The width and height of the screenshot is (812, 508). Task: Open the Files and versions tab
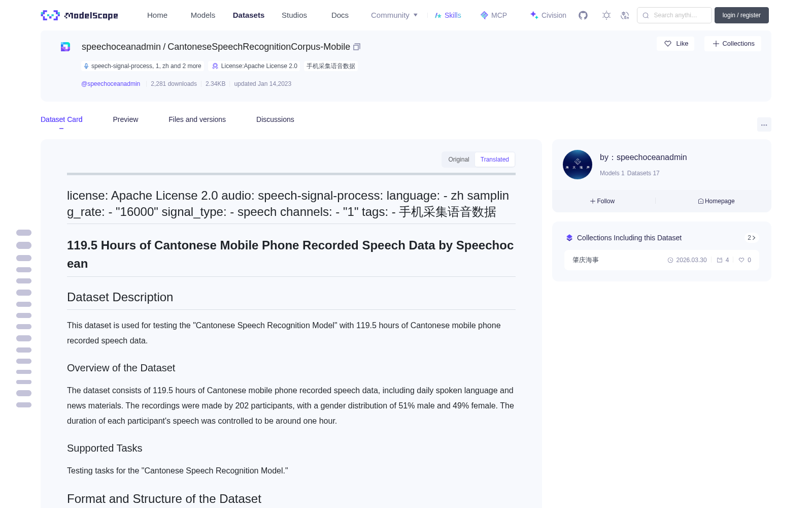pos(197,119)
